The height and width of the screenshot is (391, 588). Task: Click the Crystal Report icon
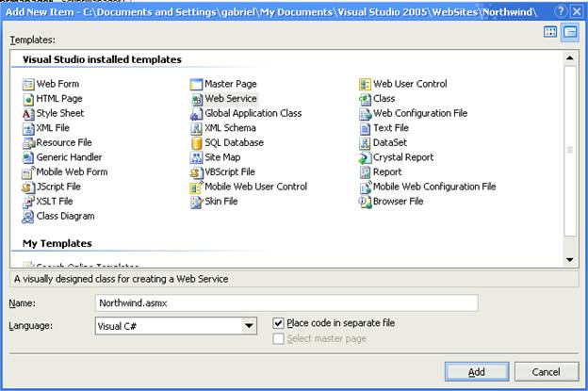(366, 158)
